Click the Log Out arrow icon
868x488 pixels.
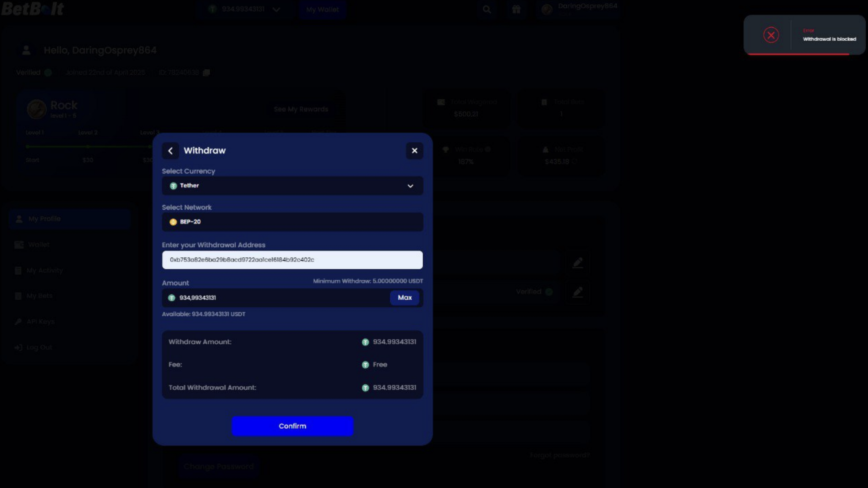click(x=18, y=348)
